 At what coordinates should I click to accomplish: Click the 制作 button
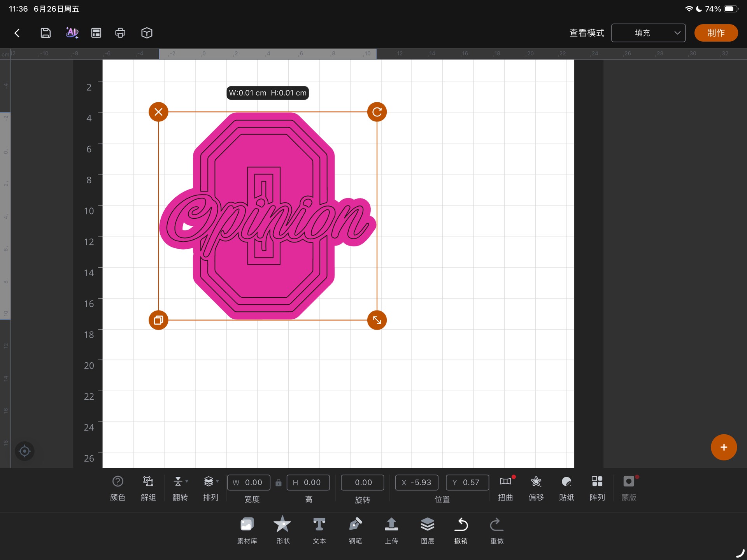[x=716, y=33]
